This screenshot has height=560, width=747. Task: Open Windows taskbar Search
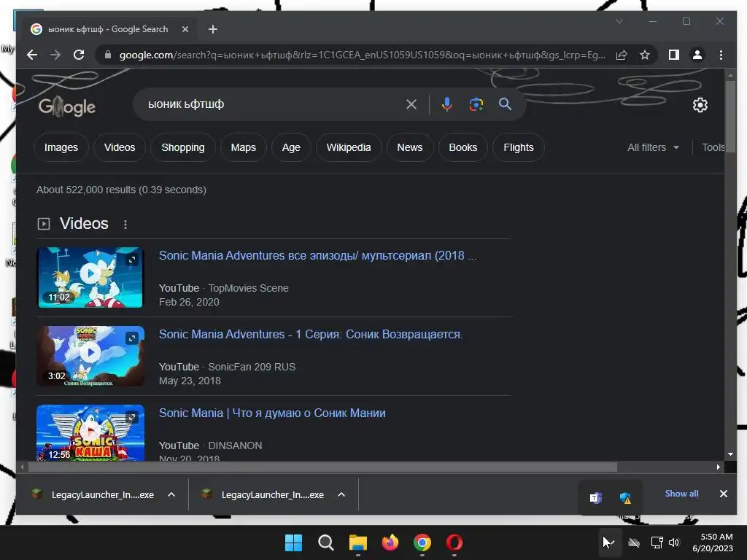coord(326,542)
